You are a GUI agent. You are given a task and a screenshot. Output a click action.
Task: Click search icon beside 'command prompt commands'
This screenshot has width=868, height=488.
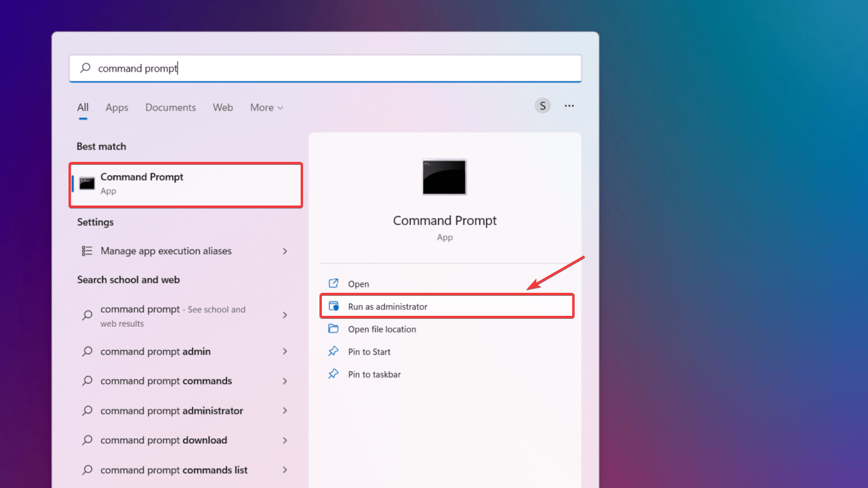87,381
